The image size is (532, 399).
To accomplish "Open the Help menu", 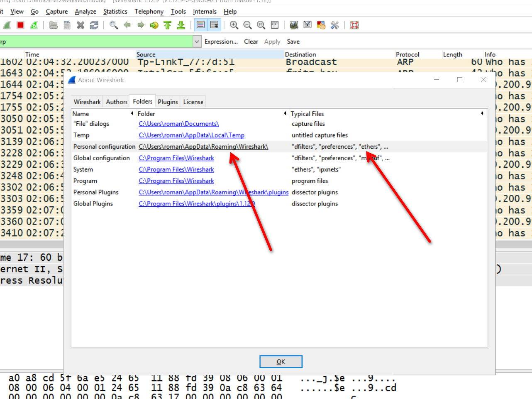I will [230, 12].
